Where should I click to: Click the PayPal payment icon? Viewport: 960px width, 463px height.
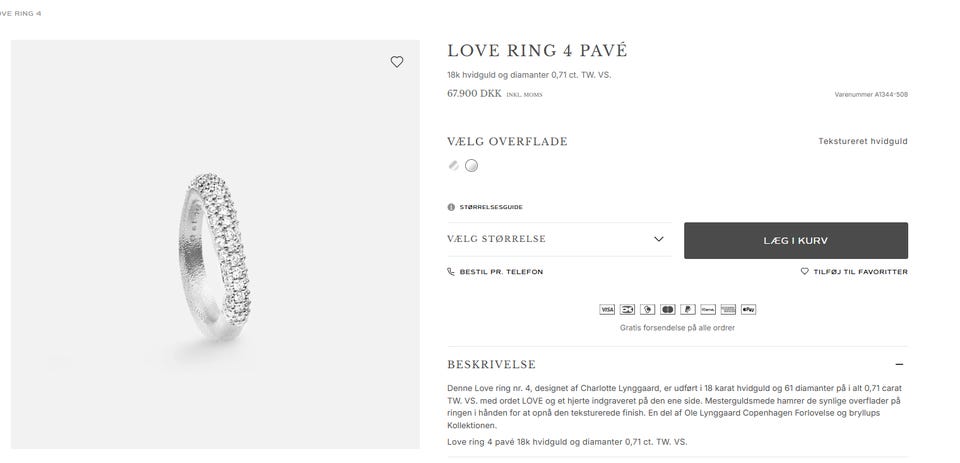coord(688,309)
